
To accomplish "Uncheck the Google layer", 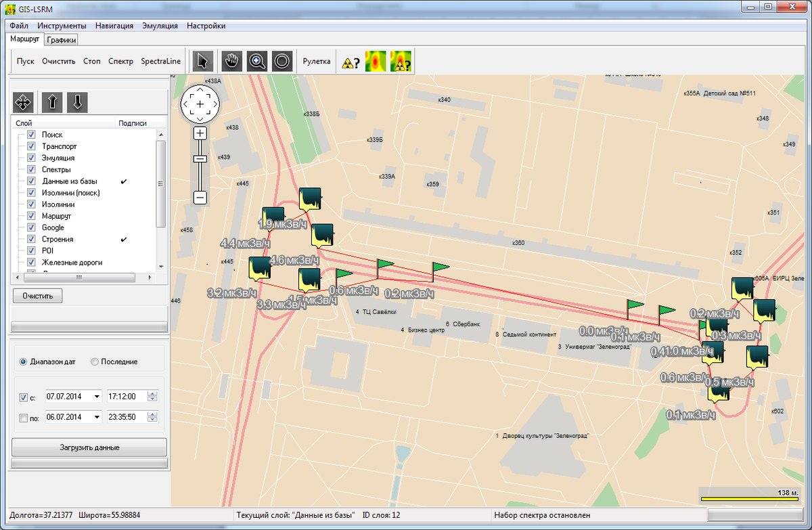I will [x=31, y=227].
